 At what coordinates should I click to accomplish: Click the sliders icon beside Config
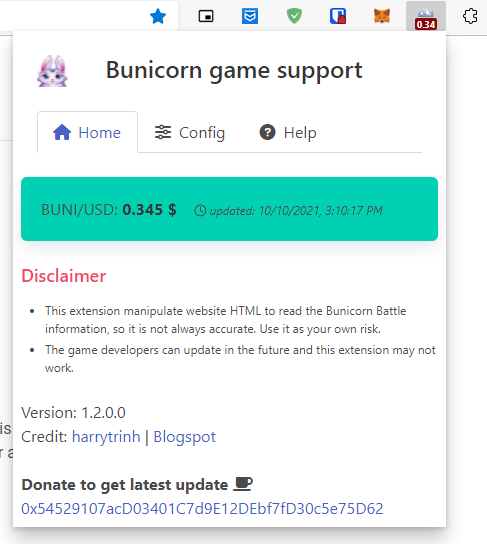[x=163, y=132]
